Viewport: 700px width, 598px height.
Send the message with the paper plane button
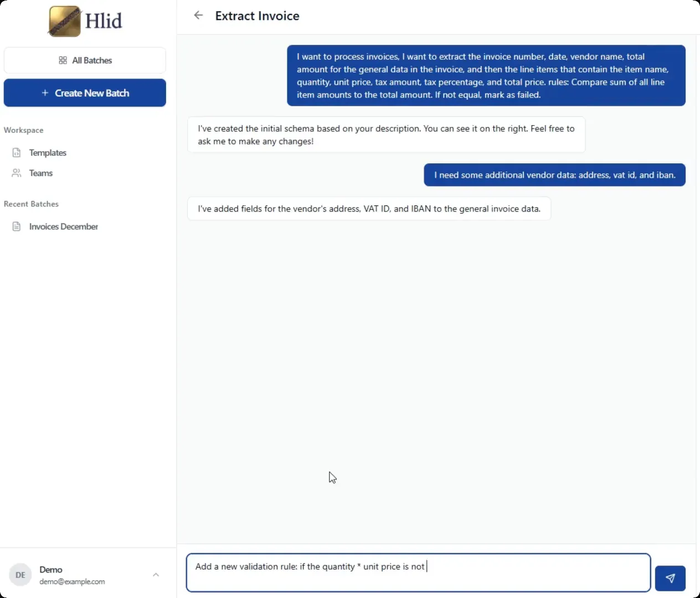670,578
